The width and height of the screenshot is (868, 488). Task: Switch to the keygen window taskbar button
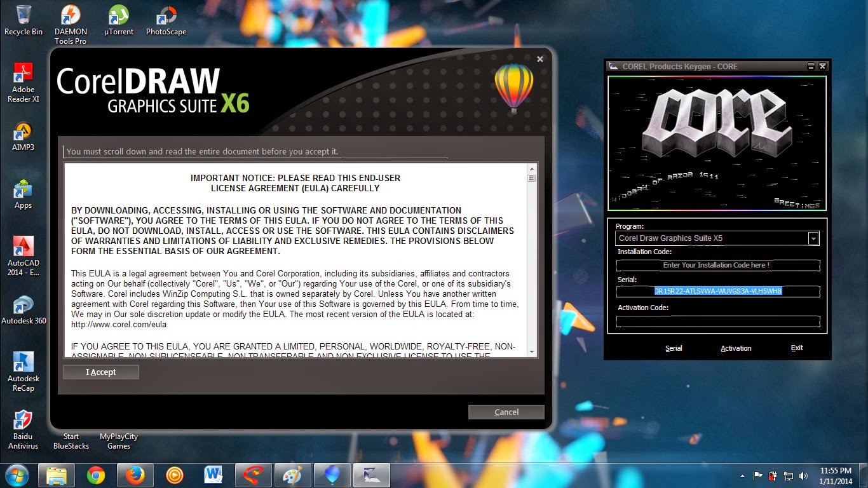[x=372, y=475]
